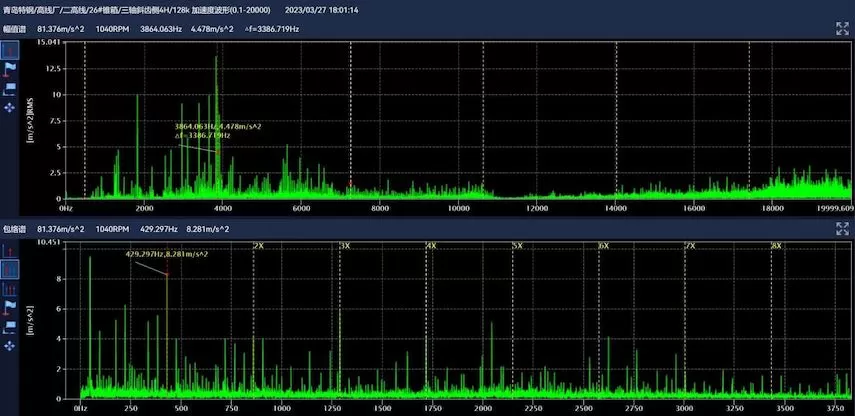Click the 429.297Hz peak annotation label
This screenshot has width=855, height=416.
pos(166,254)
